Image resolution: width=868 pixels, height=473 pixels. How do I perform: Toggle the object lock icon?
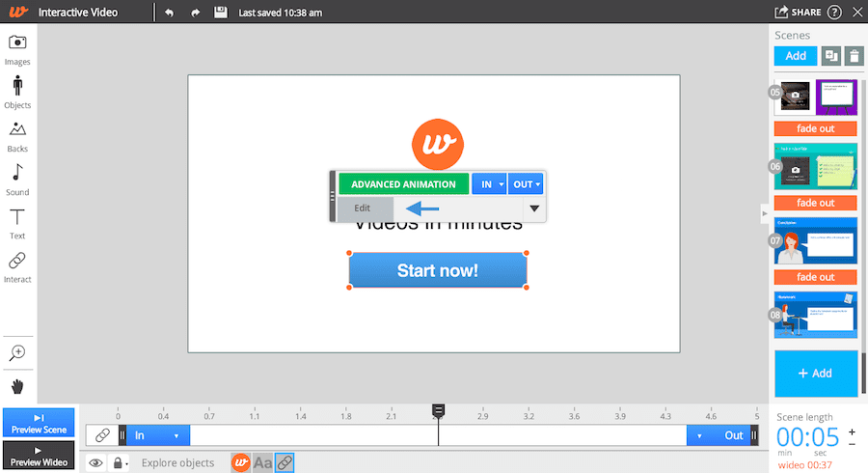click(x=119, y=462)
